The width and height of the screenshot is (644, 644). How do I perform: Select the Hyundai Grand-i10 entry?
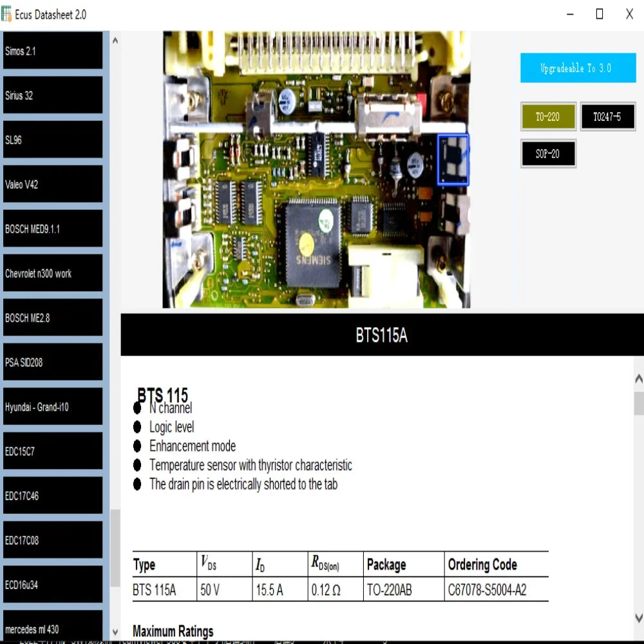pos(52,406)
